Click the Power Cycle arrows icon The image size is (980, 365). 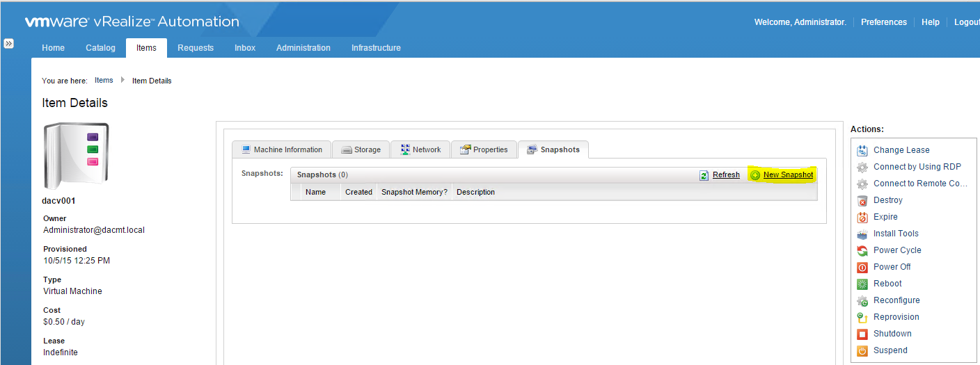click(862, 250)
